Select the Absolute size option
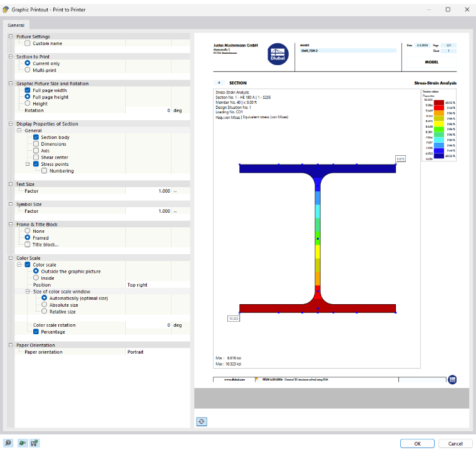This screenshot has height=455, width=476. tap(44, 305)
